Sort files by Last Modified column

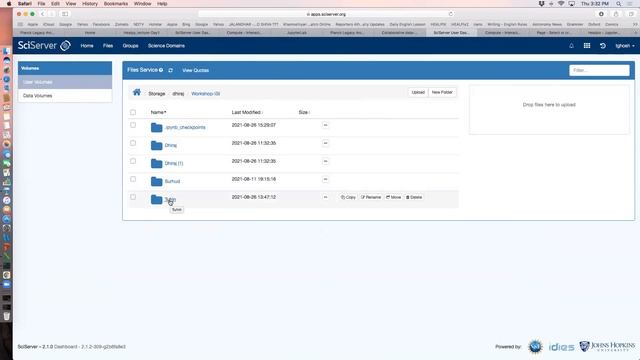(247, 112)
